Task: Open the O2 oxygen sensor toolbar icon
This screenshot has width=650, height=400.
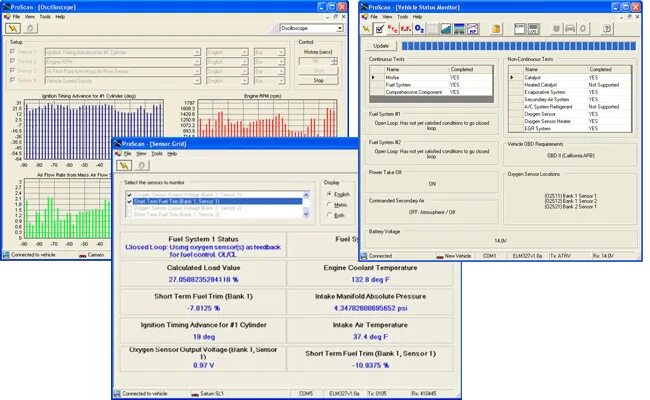Action: tap(419, 29)
